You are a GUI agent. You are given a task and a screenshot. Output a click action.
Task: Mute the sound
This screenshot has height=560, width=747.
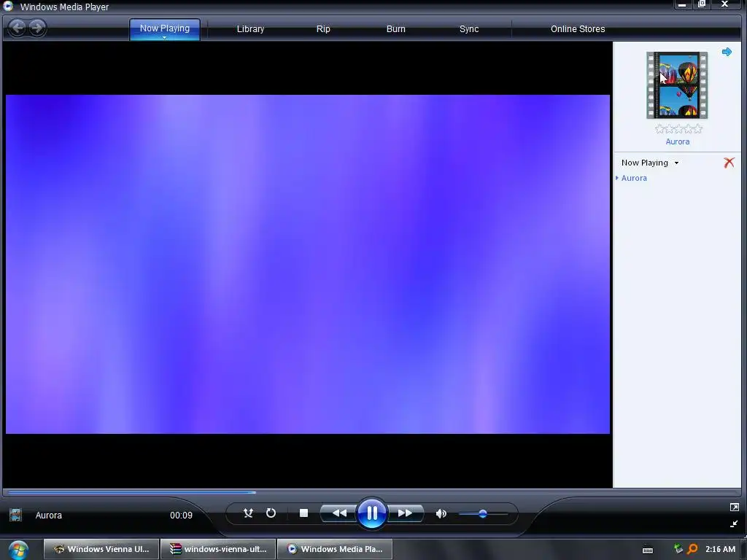[441, 514]
